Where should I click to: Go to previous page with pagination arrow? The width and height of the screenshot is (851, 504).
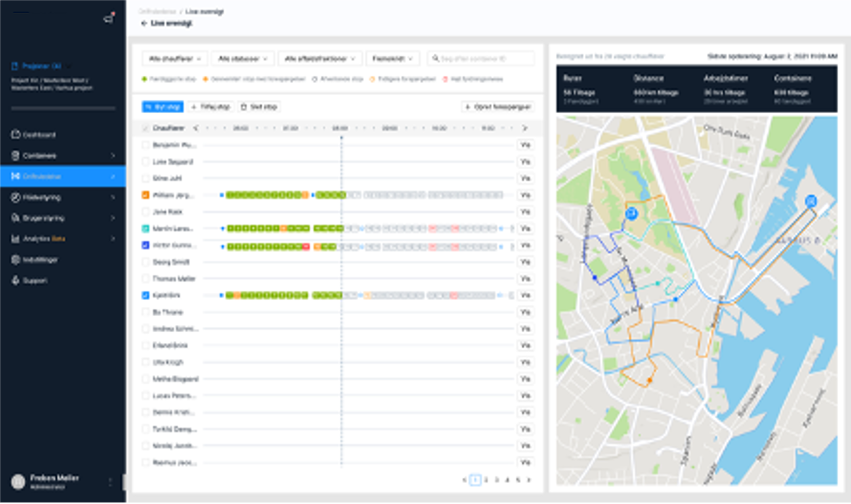point(464,480)
